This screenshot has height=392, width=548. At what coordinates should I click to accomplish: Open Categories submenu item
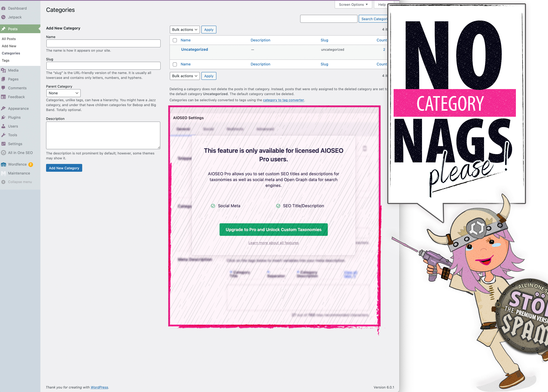tap(11, 53)
